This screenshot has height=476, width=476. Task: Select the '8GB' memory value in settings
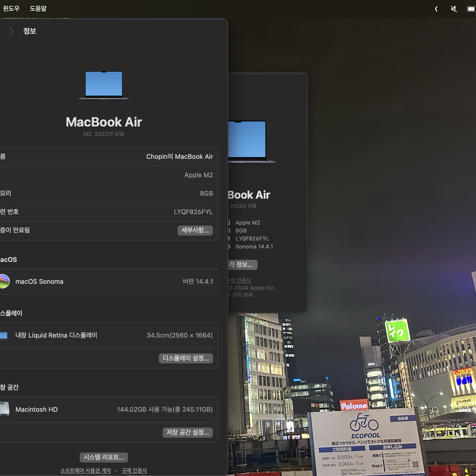(x=206, y=193)
